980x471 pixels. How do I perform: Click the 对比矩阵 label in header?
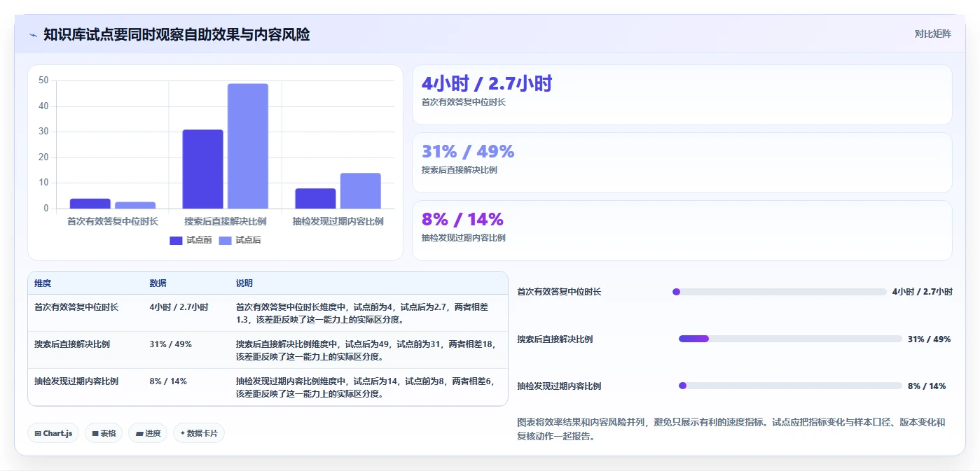point(932,34)
